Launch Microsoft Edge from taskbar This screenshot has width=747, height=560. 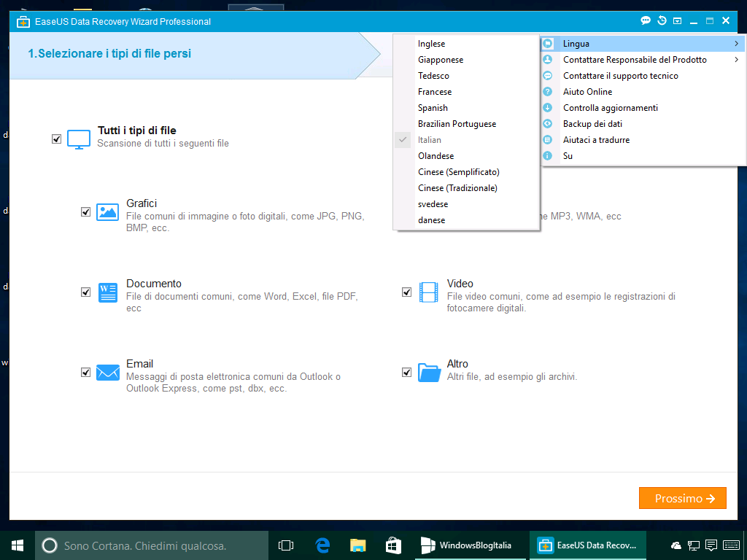click(x=322, y=545)
